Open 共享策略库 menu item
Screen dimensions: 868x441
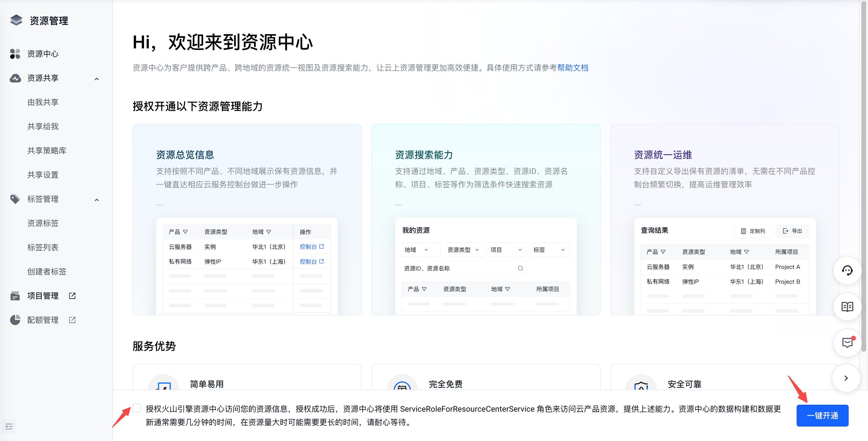[47, 151]
